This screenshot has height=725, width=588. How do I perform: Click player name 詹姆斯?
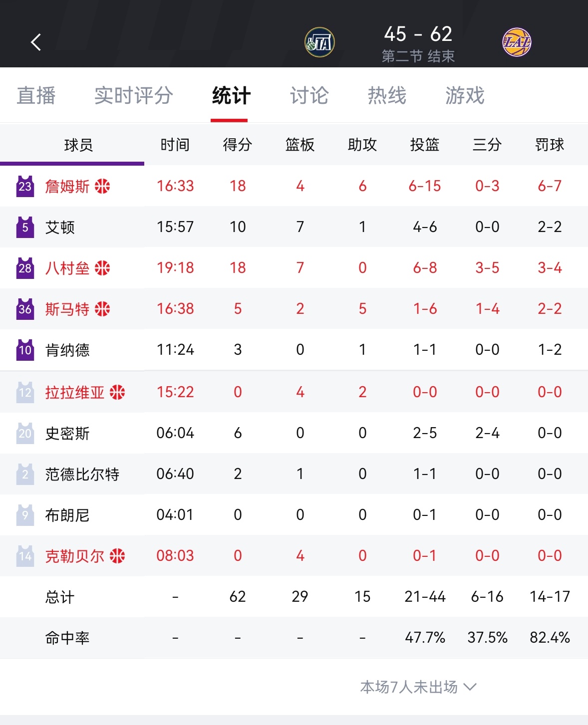[x=66, y=186]
